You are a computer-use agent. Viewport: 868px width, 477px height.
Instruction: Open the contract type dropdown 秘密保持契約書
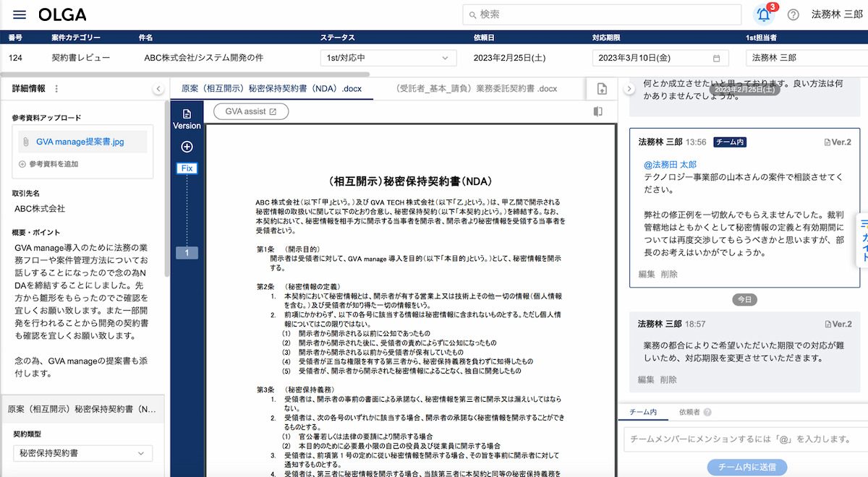point(83,453)
